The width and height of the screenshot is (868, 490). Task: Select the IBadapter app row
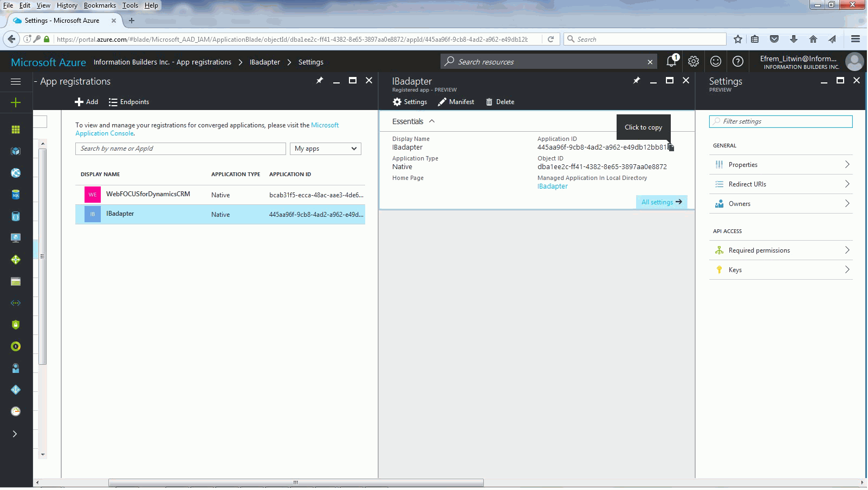pos(220,214)
